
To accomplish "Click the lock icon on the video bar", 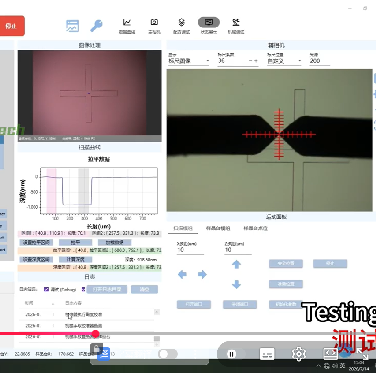I will pos(96,349).
